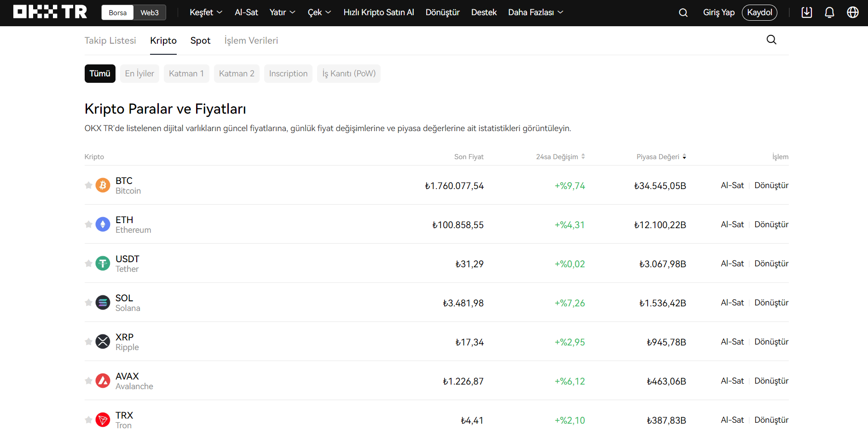Click the Bitcoin coin logo

(103, 185)
